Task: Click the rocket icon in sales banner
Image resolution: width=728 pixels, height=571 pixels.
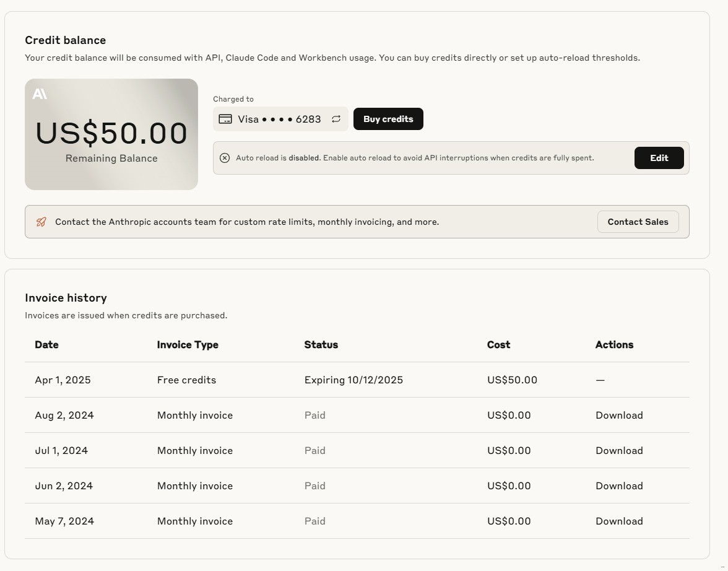Action: coord(41,222)
